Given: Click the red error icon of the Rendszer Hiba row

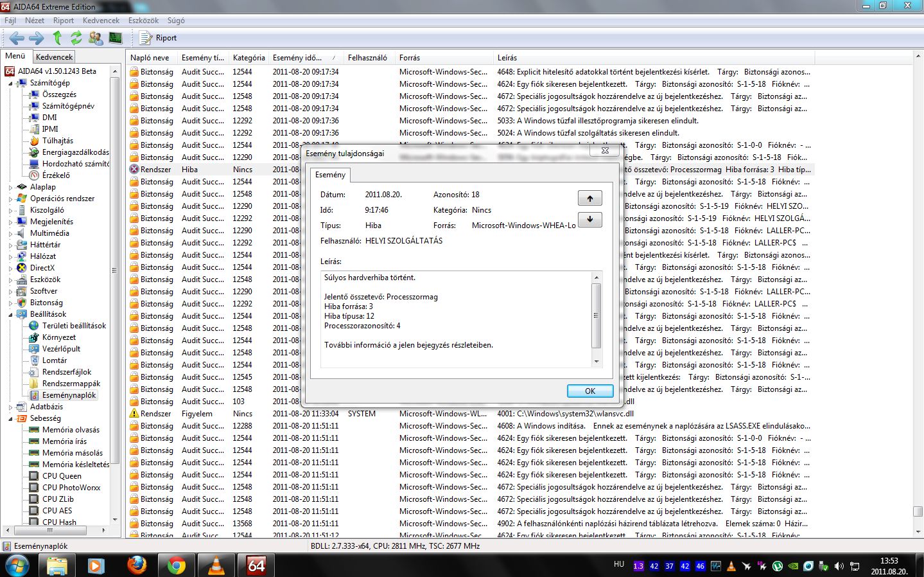Looking at the screenshot, I should click(134, 170).
